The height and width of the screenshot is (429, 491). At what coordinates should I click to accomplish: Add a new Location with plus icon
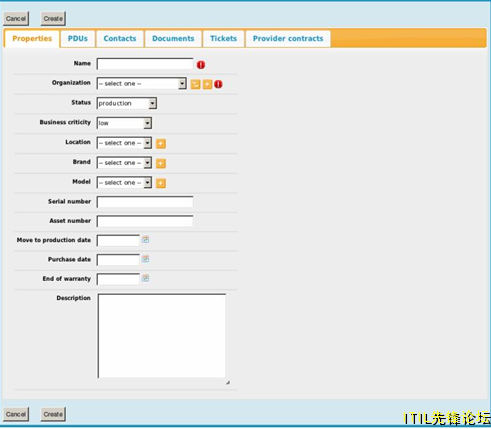click(161, 144)
